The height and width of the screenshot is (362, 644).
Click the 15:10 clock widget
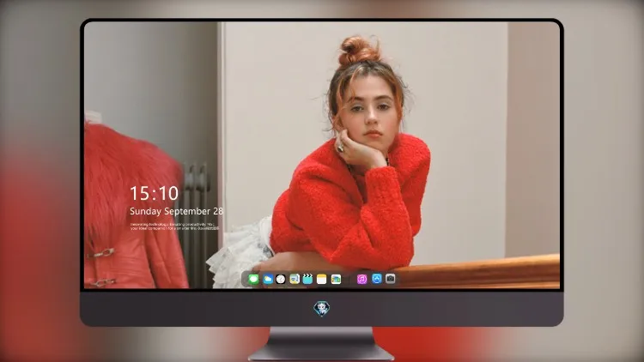pyautogui.click(x=154, y=193)
